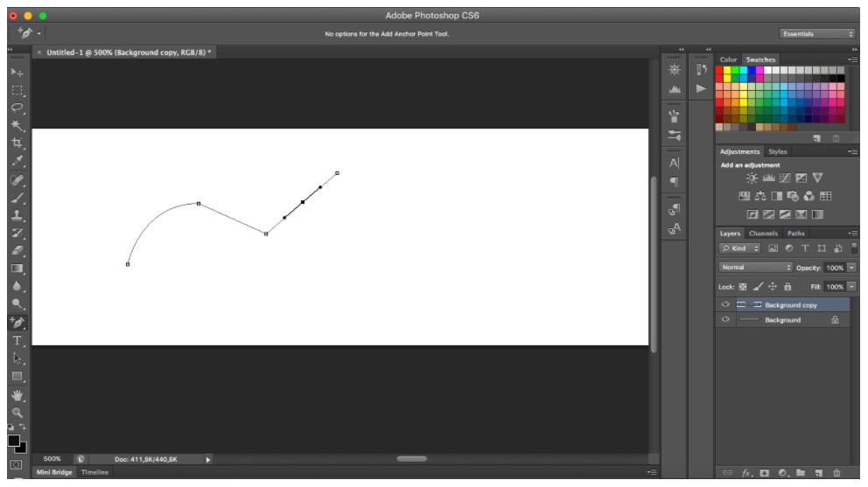Select the Lasso tool
Screen dimensions: 868x487
[17, 108]
